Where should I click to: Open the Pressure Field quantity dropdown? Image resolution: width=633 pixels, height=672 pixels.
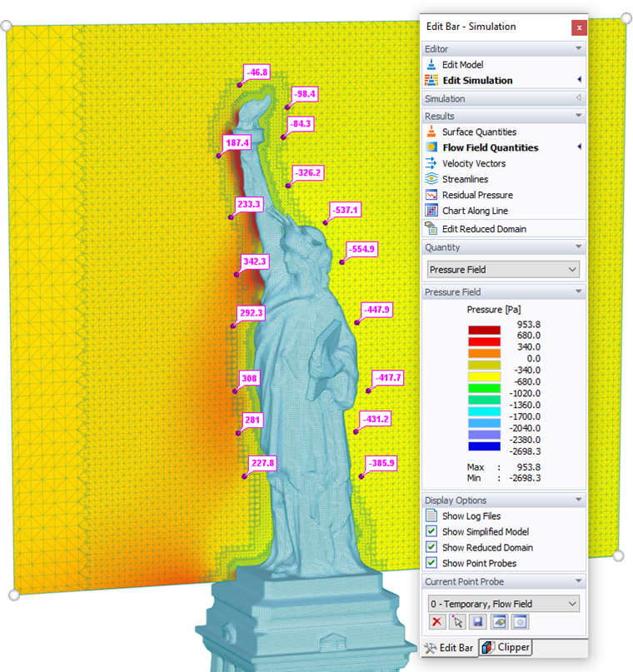click(x=503, y=270)
